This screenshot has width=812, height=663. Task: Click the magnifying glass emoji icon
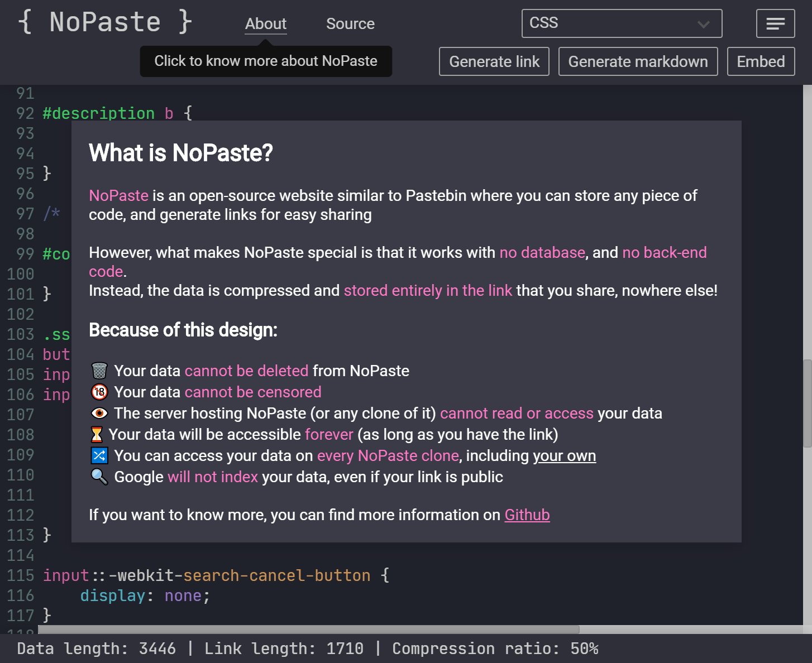[99, 477]
